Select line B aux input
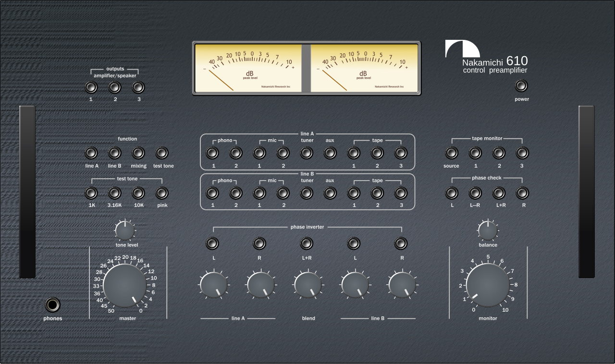The height and width of the screenshot is (364, 615). click(330, 193)
